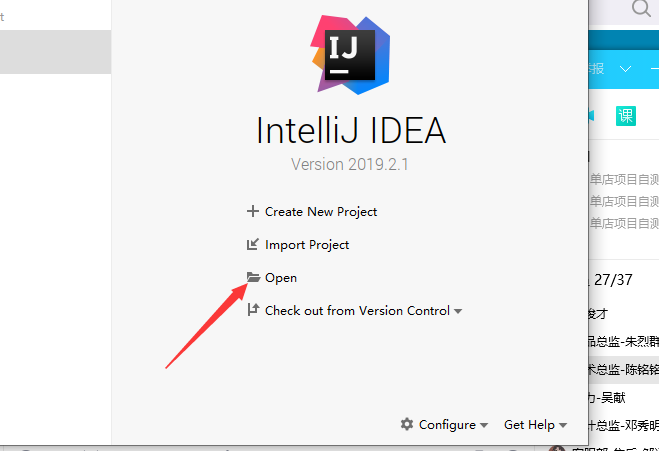
Task: Click the Open folder icon
Action: 252,278
